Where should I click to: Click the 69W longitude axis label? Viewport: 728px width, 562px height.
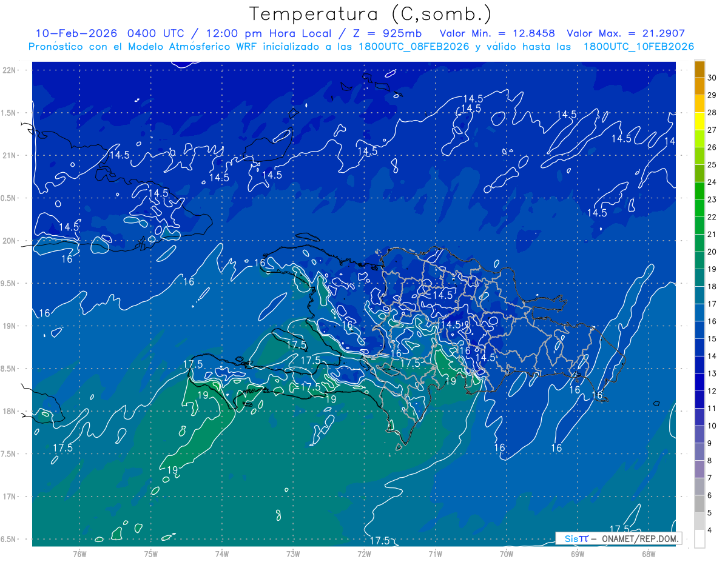point(578,554)
